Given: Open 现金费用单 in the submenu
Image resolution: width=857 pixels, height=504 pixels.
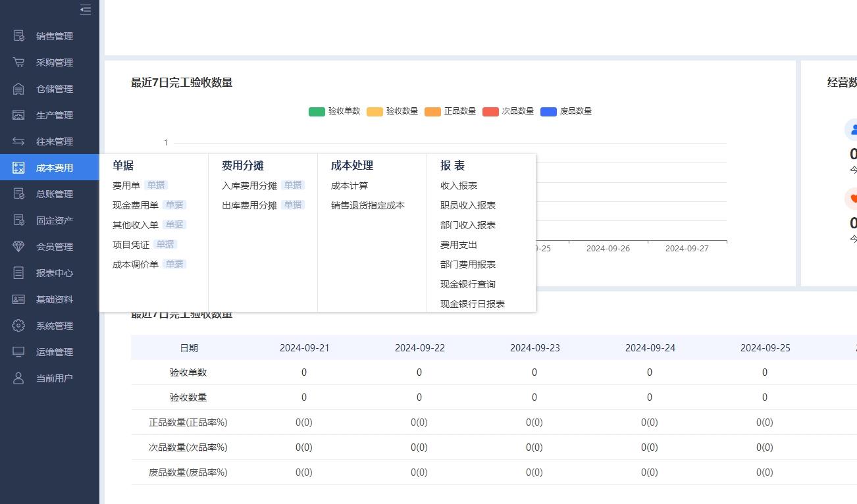Looking at the screenshot, I should click(136, 205).
